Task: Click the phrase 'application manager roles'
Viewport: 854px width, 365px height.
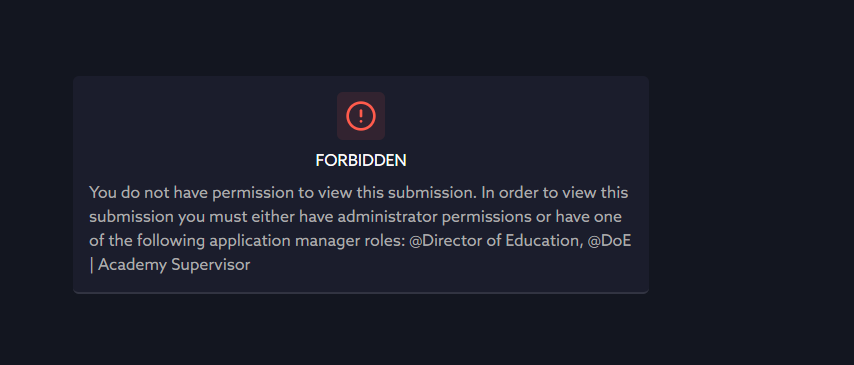Action: coord(307,241)
